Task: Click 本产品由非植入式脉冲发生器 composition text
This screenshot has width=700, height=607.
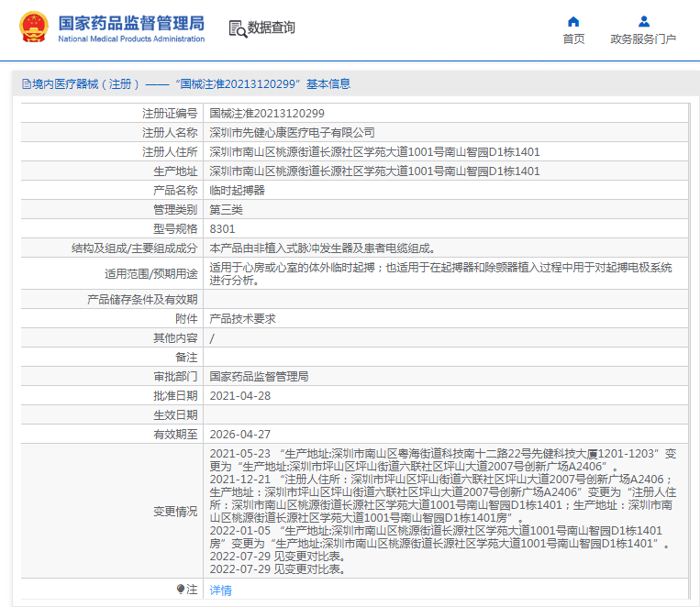Action: point(322,248)
